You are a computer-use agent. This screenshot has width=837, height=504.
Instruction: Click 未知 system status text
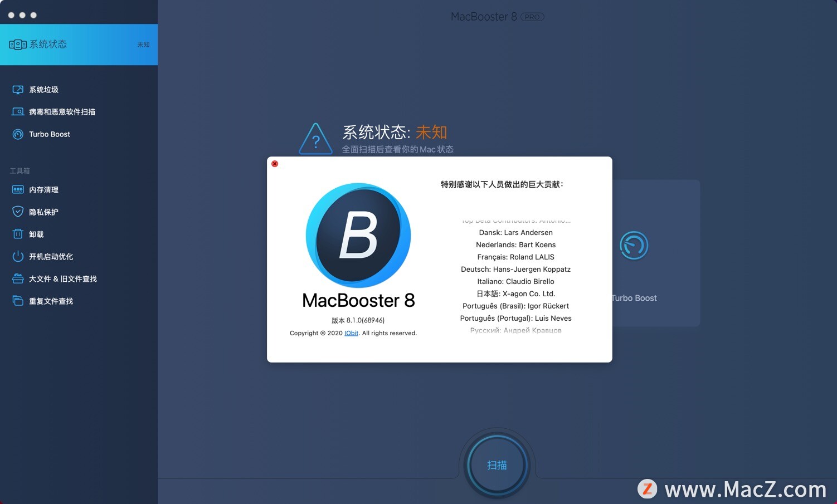(432, 132)
